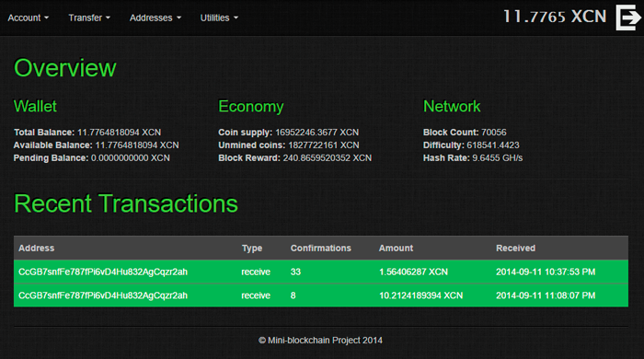Click the confirmations count 33
Viewport: 644px width, 359px height.
click(x=295, y=272)
